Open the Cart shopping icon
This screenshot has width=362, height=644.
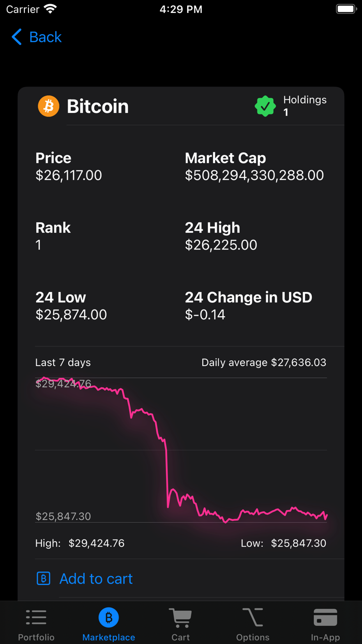(180, 617)
